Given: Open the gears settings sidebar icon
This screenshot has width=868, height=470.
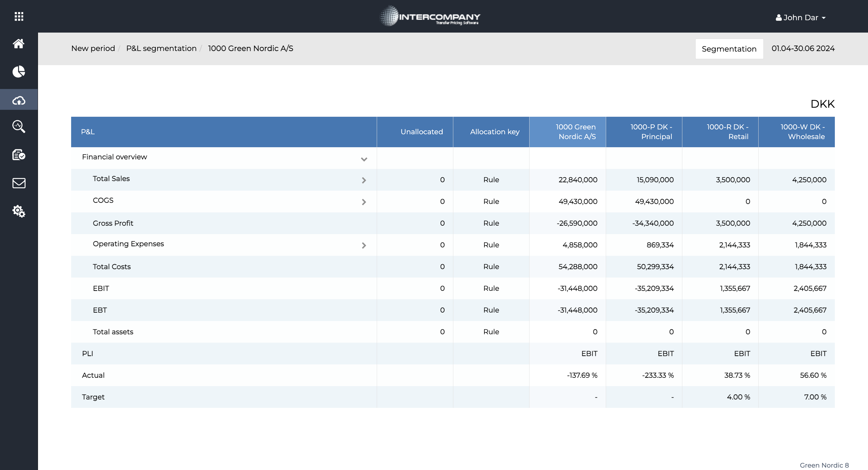Looking at the screenshot, I should 18,211.
